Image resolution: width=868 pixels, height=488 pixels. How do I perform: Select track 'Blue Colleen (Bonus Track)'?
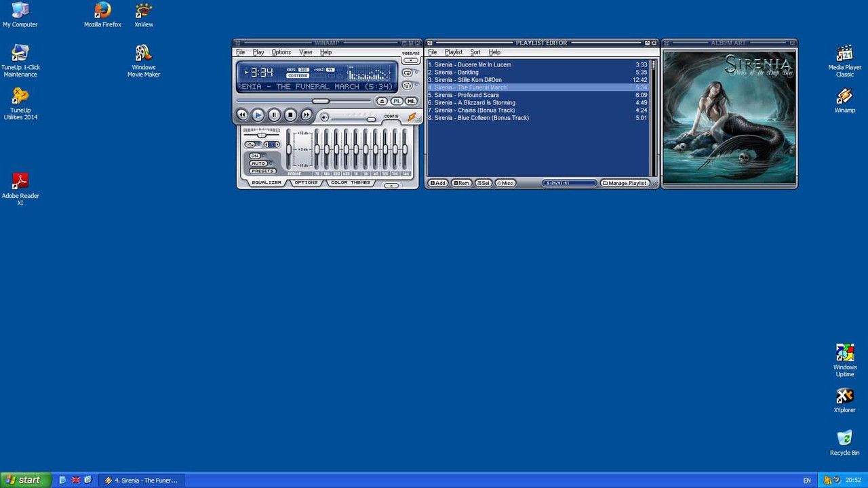[x=537, y=118]
